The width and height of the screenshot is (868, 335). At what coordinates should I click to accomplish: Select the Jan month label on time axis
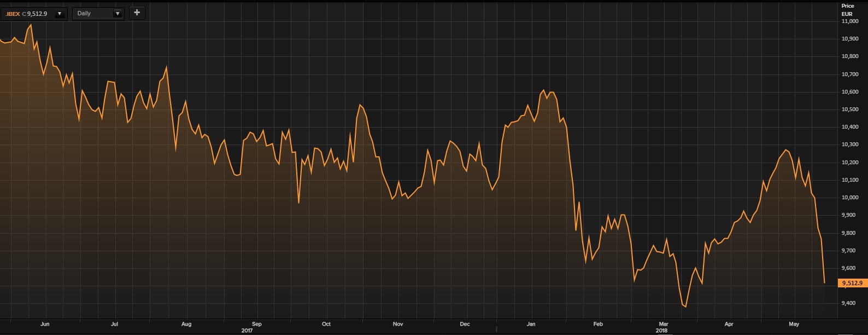(x=531, y=324)
